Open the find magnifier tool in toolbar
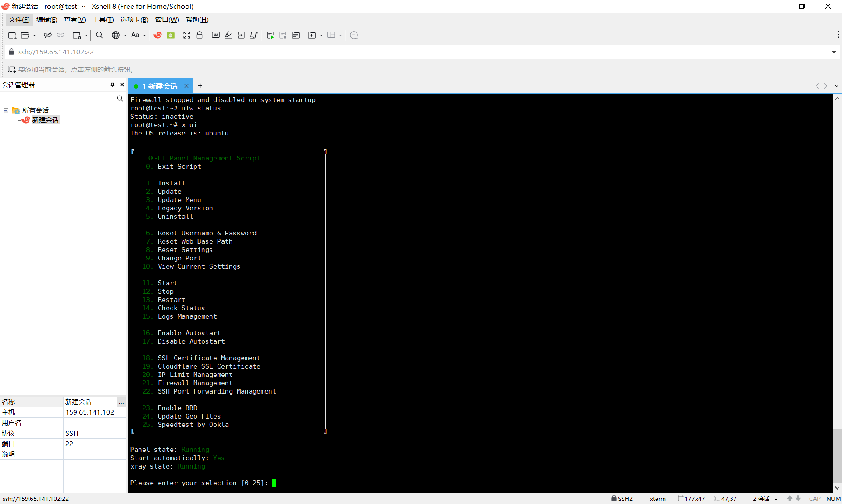 point(100,35)
